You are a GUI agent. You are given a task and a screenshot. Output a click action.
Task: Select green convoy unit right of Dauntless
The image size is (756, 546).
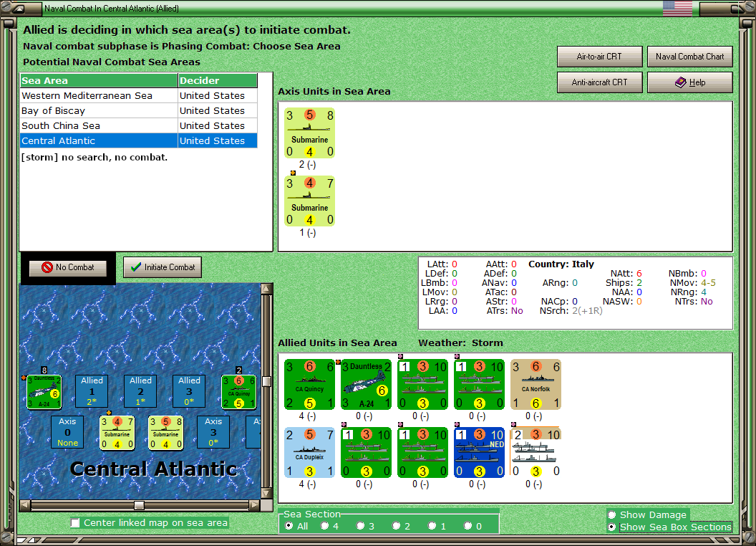coord(423,384)
